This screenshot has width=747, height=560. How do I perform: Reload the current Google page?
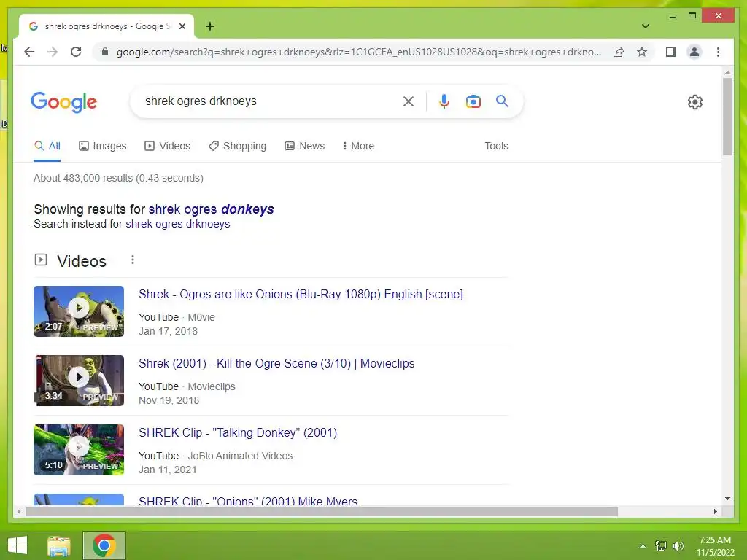pos(76,52)
